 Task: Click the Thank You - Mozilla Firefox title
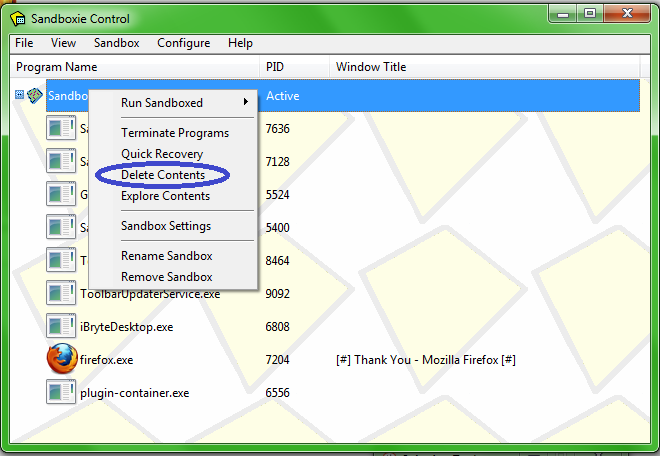(426, 360)
